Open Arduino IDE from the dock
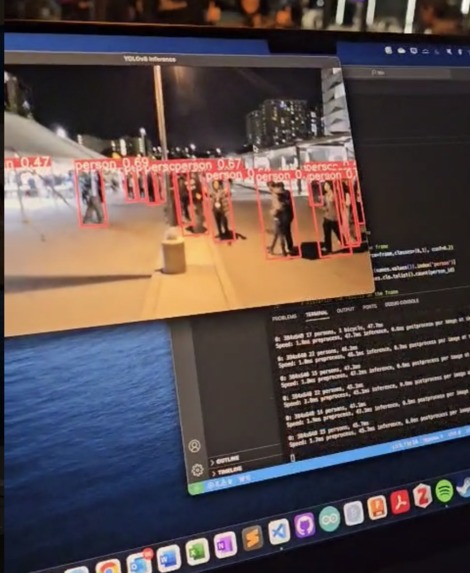This screenshot has width=470, height=573. point(329,519)
